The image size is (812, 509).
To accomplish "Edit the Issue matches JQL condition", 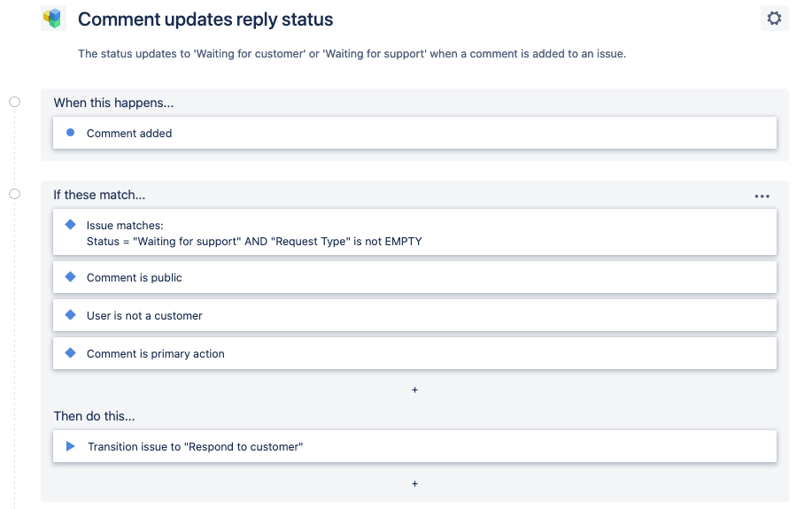I will click(414, 233).
